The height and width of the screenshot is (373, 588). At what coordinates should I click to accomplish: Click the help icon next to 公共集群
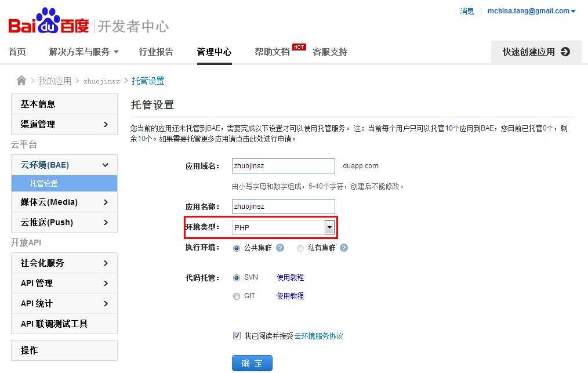coord(280,248)
